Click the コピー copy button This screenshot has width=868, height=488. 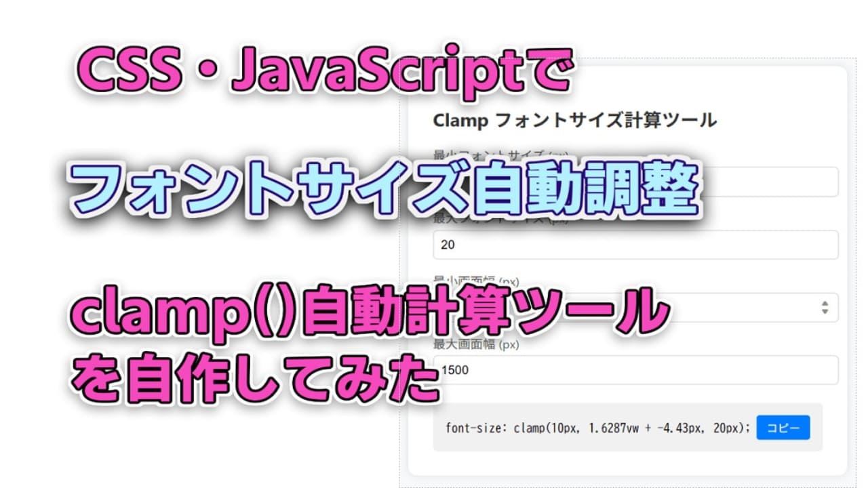(x=783, y=428)
